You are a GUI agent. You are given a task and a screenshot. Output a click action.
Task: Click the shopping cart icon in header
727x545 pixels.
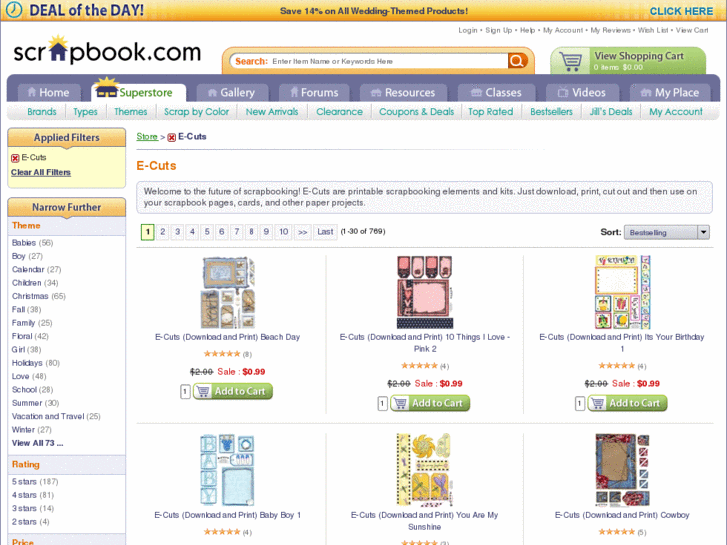[570, 61]
